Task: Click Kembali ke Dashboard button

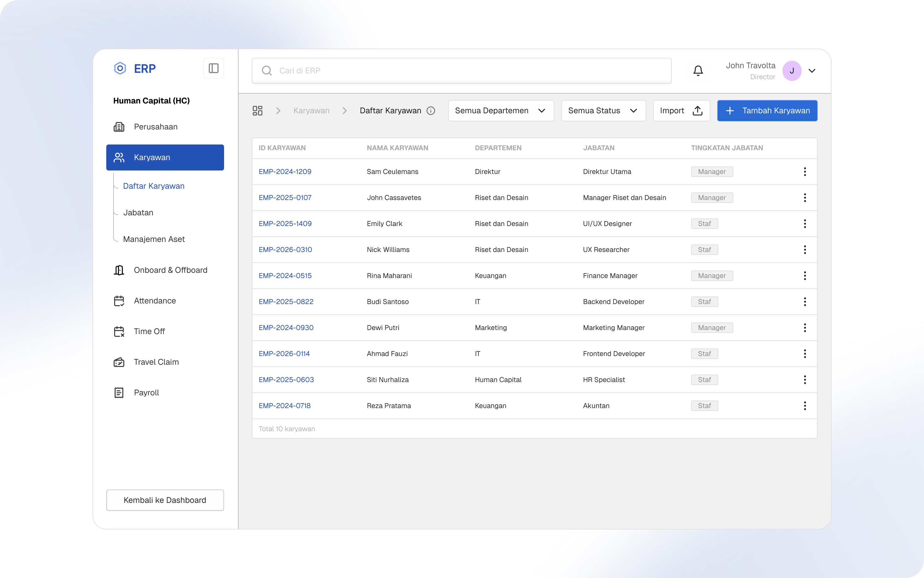Action: (165, 500)
